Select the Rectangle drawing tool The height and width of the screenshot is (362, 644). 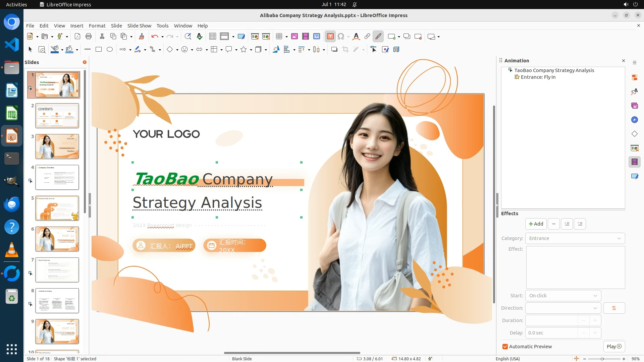click(x=99, y=50)
